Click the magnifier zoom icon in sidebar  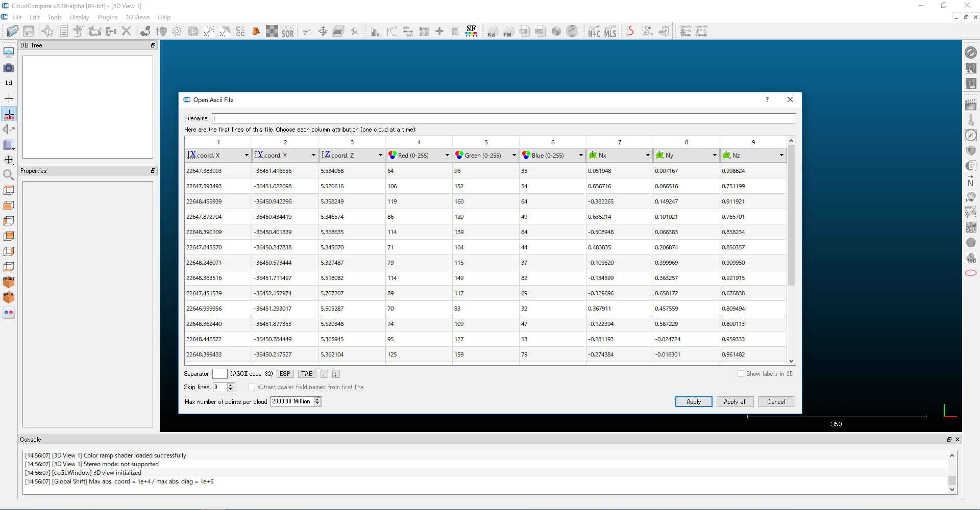coord(9,175)
